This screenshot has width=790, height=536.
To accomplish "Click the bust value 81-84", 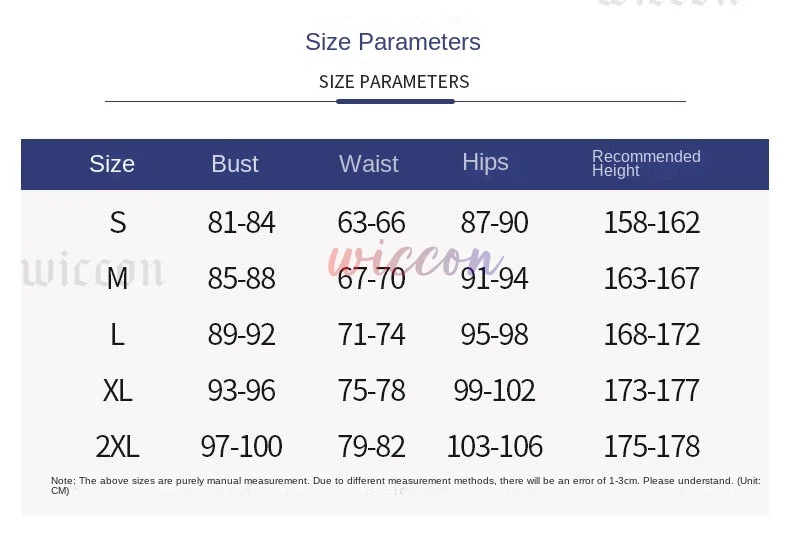I will pyautogui.click(x=241, y=222).
